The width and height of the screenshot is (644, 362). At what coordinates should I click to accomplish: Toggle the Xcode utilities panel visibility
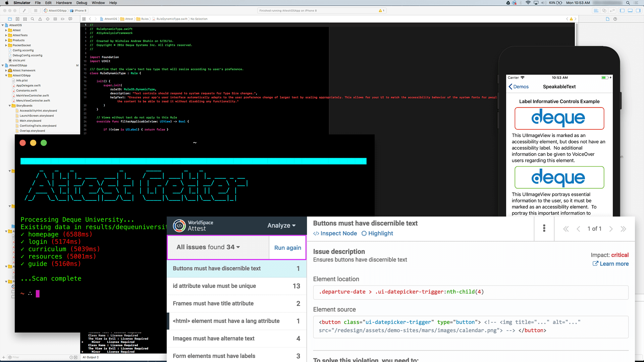click(638, 11)
